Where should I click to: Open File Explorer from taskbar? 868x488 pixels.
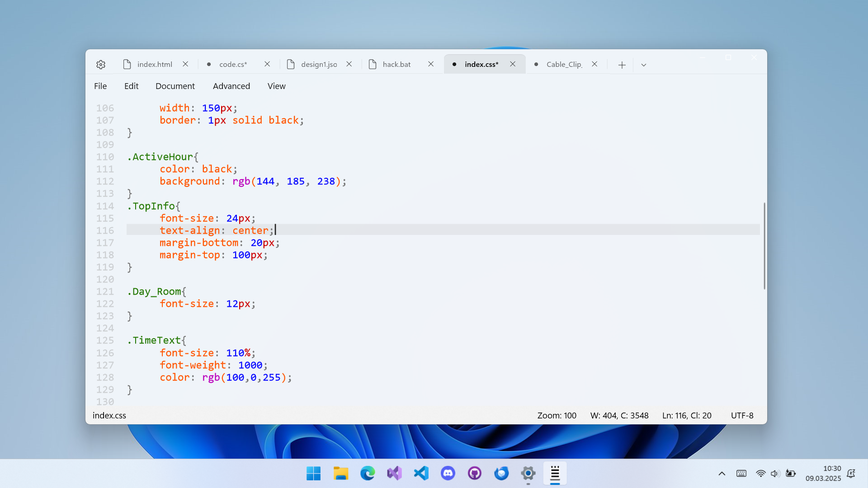(340, 474)
